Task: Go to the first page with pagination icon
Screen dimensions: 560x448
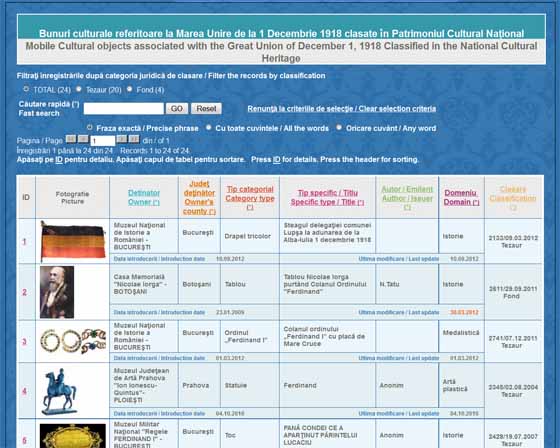Action: click(x=71, y=139)
